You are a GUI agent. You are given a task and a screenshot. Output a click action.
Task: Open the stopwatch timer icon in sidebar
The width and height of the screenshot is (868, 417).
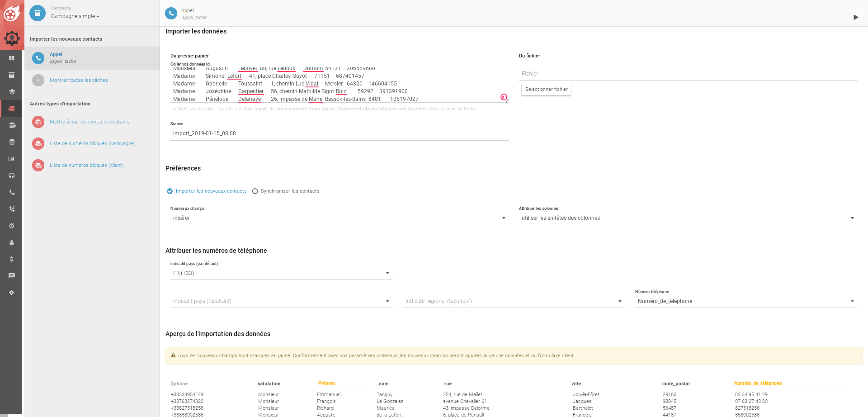click(12, 226)
